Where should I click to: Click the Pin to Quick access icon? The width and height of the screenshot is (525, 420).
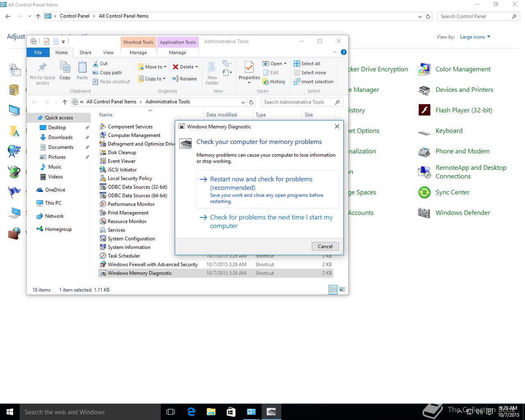coord(42,67)
